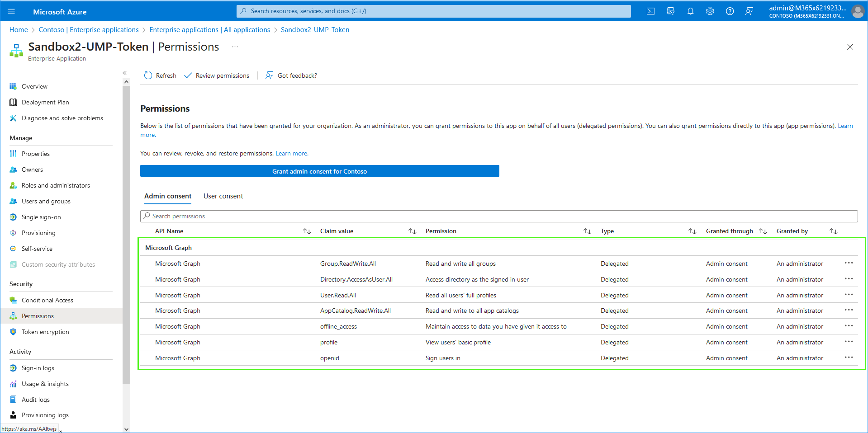This screenshot has width=868, height=433.
Task: Click the Microsoft Azure logo text
Action: (60, 12)
